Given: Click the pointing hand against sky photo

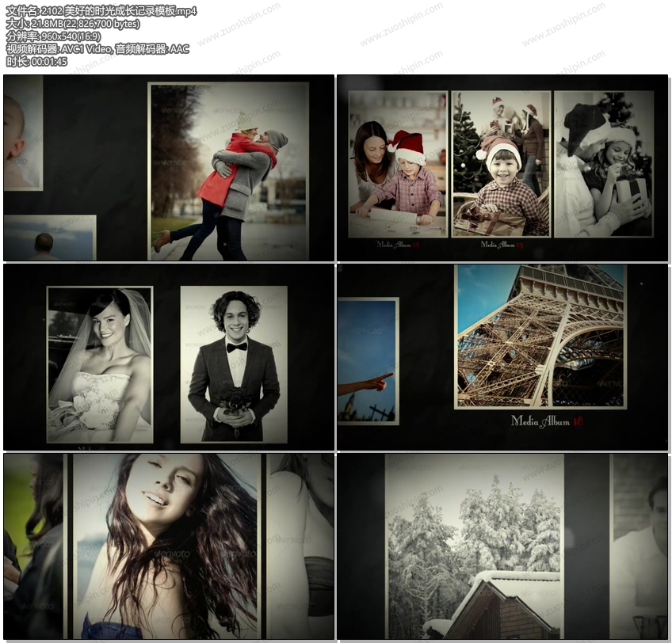Looking at the screenshot, I should (x=368, y=360).
